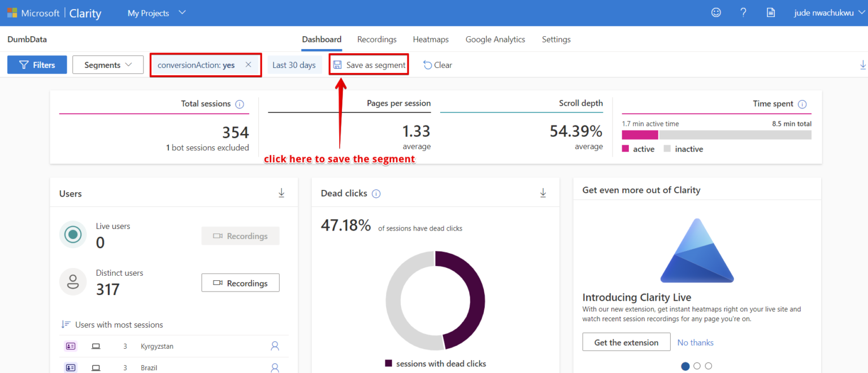The width and height of the screenshot is (868, 373).
Task: Open the Time spent info tooltip
Action: coord(802,104)
